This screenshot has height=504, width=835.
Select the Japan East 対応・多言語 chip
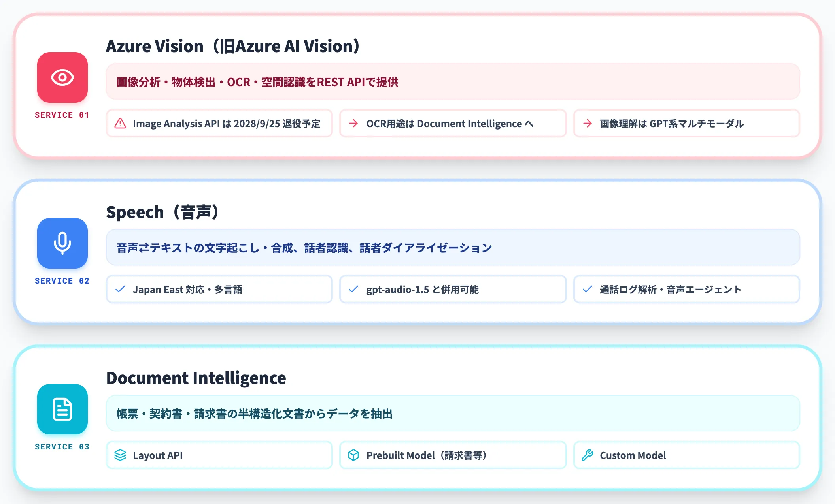click(219, 290)
